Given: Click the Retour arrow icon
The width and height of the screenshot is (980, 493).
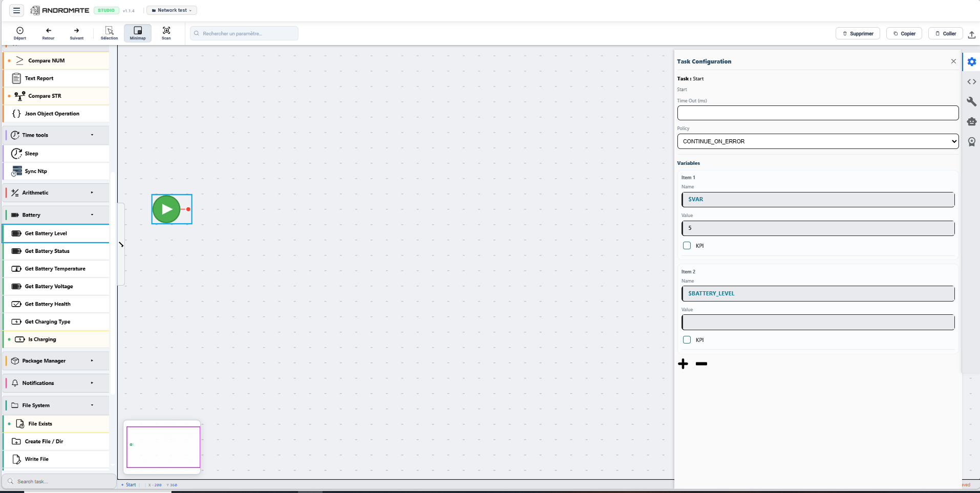Looking at the screenshot, I should (48, 33).
